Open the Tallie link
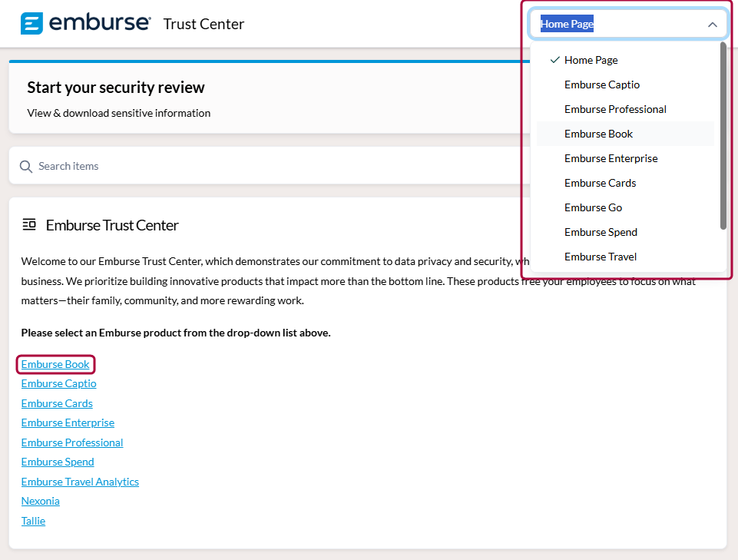The width and height of the screenshot is (738, 560). pos(34,521)
